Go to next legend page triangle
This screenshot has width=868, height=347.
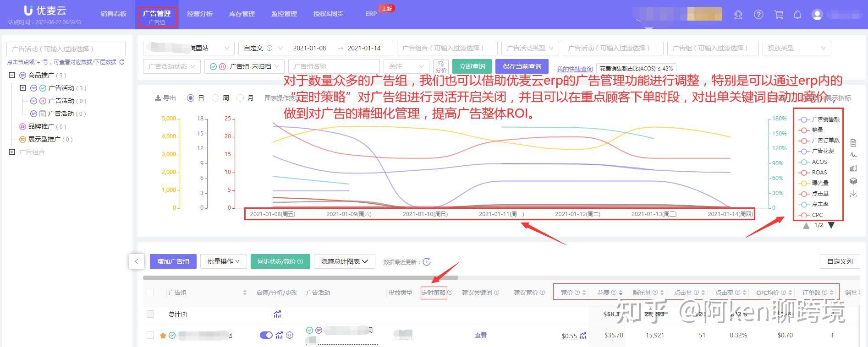pos(831,225)
